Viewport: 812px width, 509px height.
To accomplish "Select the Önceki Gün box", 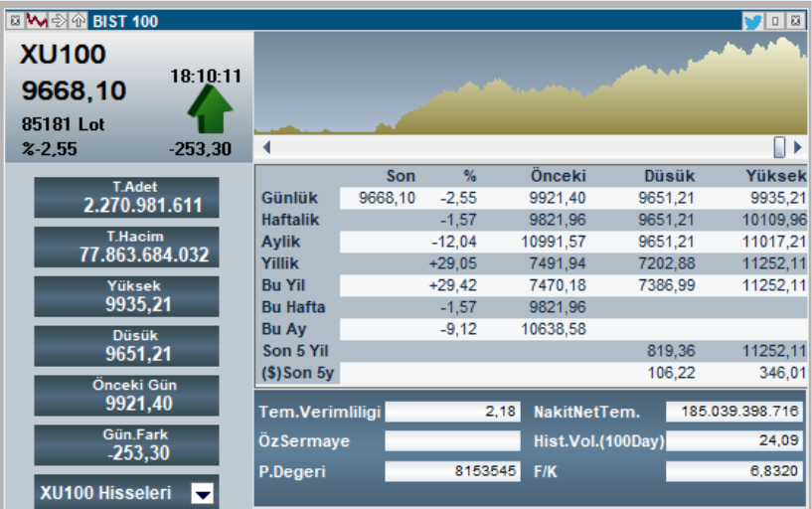I will point(126,396).
